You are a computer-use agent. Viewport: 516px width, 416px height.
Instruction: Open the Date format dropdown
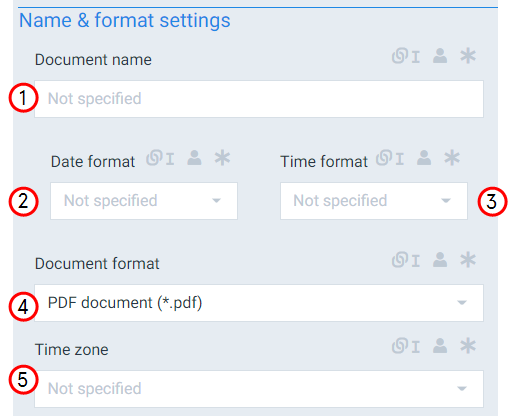click(x=144, y=201)
